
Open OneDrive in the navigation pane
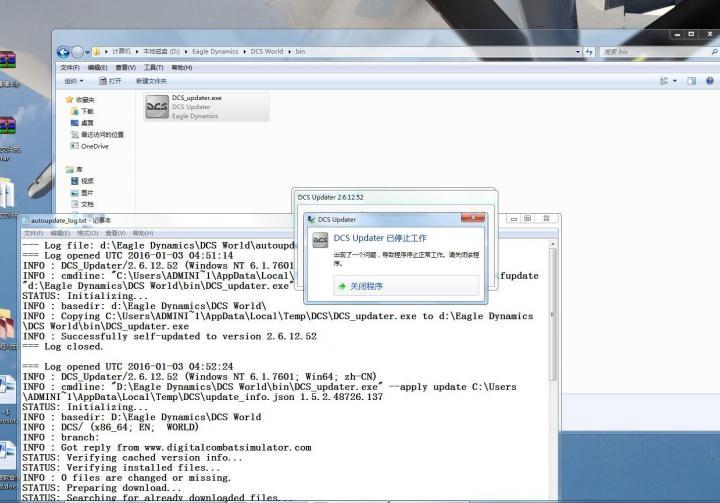[94, 146]
